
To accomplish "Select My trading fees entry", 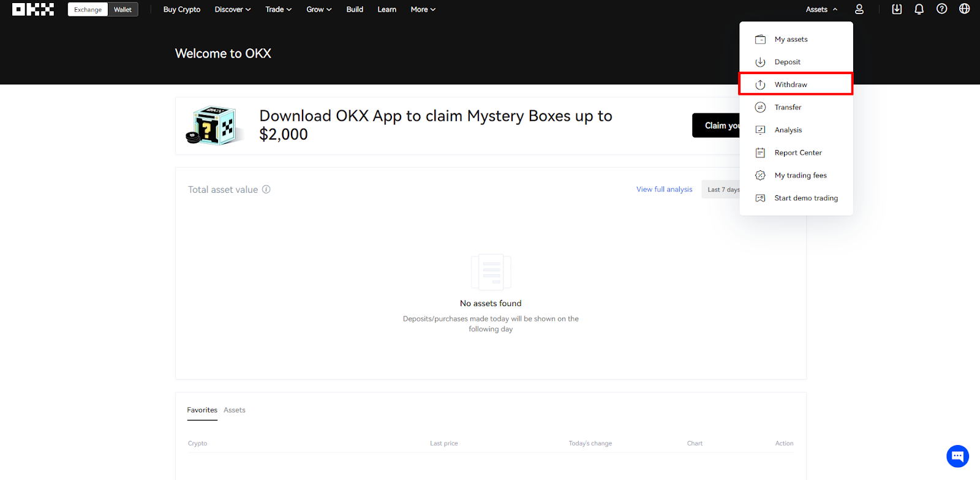I will click(796, 175).
